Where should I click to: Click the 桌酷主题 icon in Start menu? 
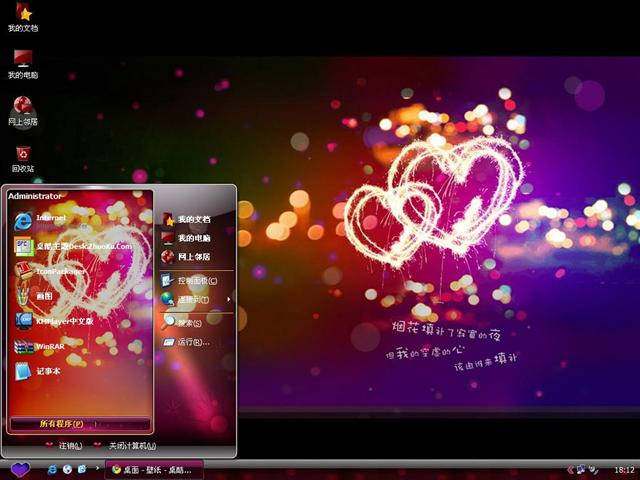tap(23, 247)
